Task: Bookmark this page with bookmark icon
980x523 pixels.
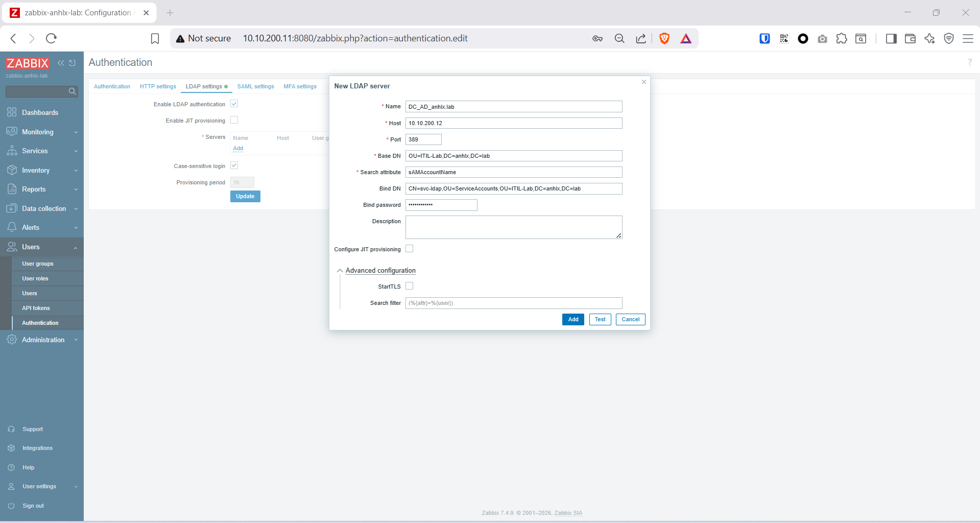Action: (155, 38)
